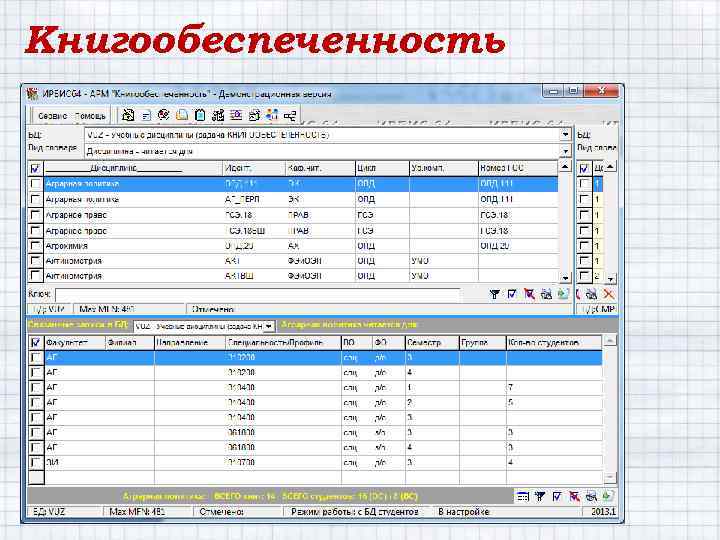
Task: Click the funnel filter icon beside Ключ field
Action: (x=495, y=294)
